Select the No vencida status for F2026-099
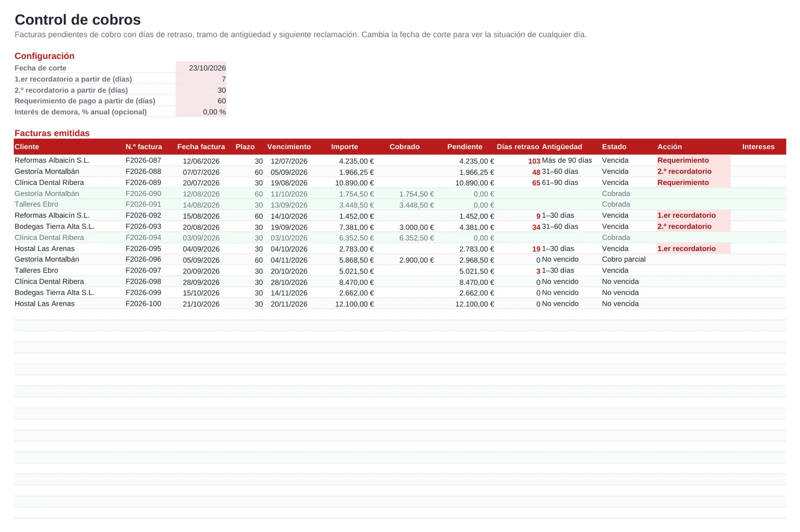This screenshot has height=532, width=800. click(x=620, y=292)
